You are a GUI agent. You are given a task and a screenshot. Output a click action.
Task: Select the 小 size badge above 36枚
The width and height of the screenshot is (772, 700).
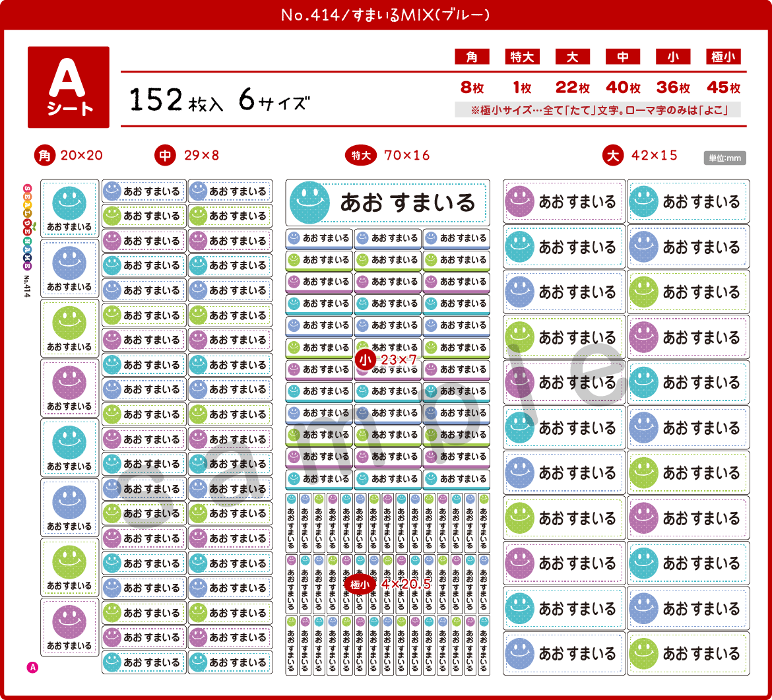click(x=673, y=57)
